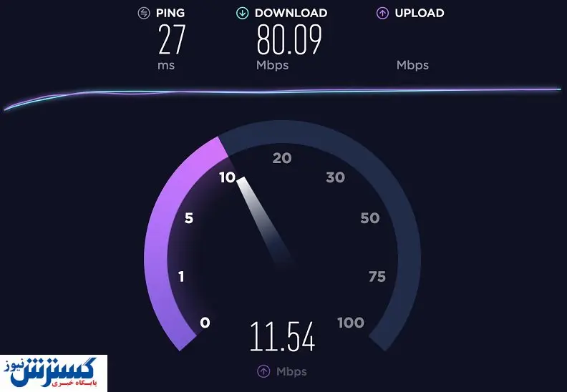
Task: Click the 75 mark on the gauge
Action: pyautogui.click(x=377, y=277)
